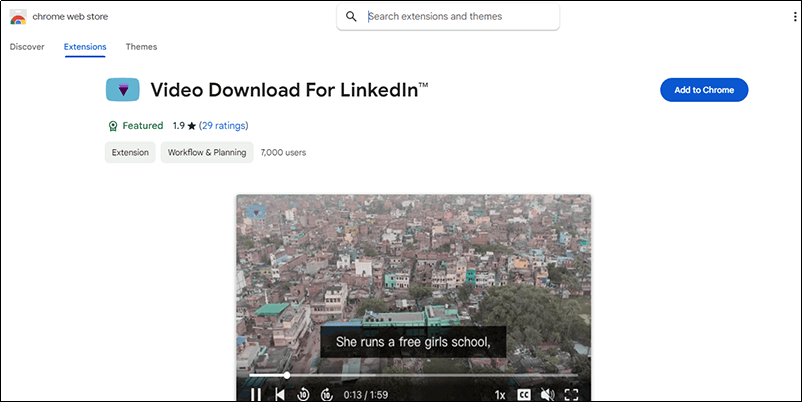Skip forward ten seconds in video
This screenshot has width=803, height=403.
(327, 394)
